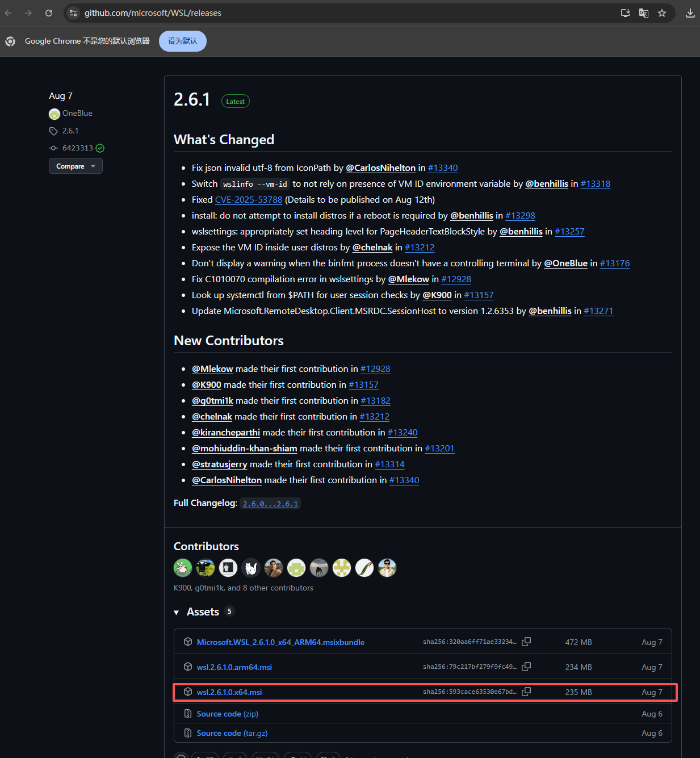The height and width of the screenshot is (758, 700).
Task: Download Microsoft.WSL_2.6.1.0_x64_ARM64.msixbundle
Action: [x=280, y=642]
